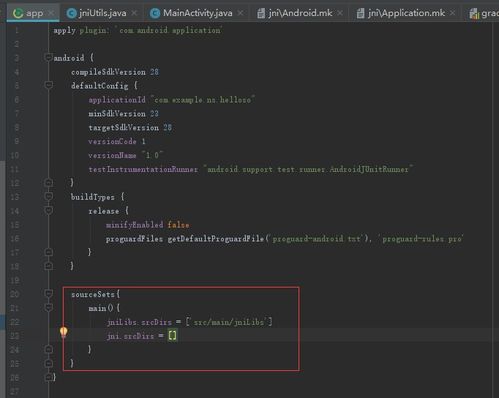Viewport: 499px width, 398px height.
Task: Close the jniUtils.java tab
Action: coord(134,13)
